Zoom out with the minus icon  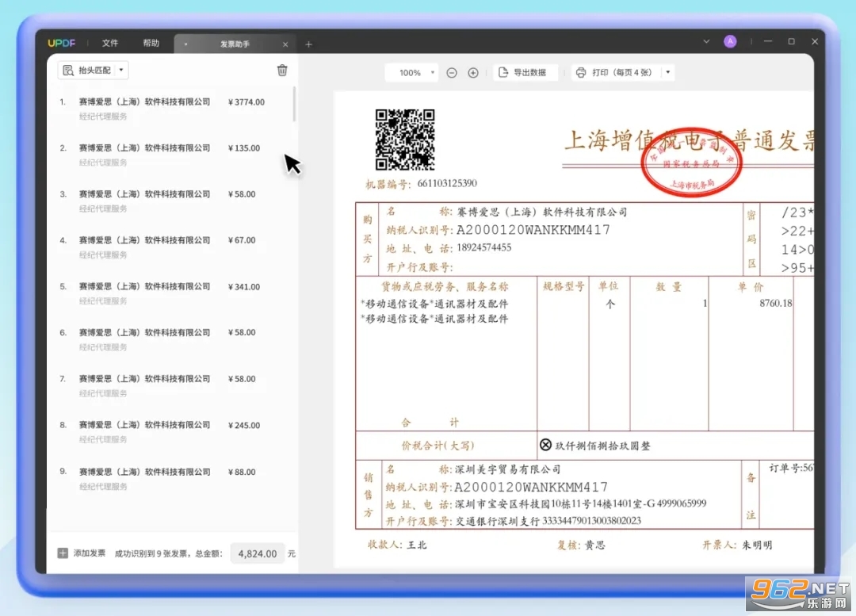click(452, 73)
